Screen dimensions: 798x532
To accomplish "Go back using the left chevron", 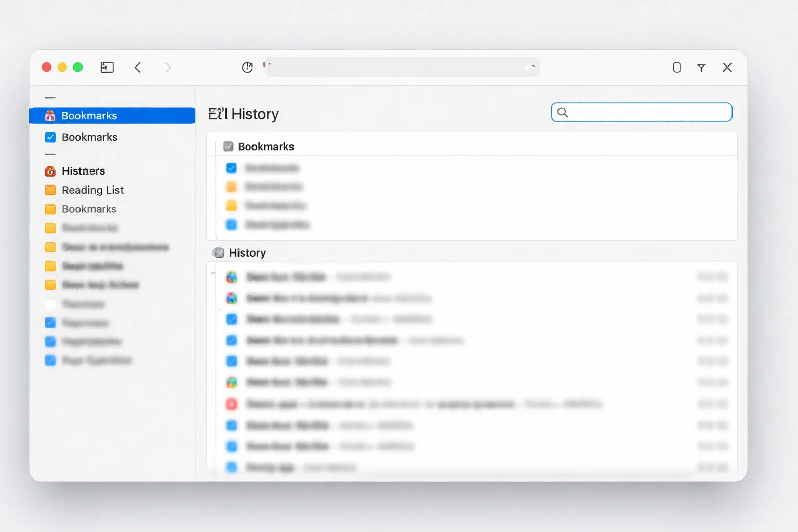I will pos(138,68).
